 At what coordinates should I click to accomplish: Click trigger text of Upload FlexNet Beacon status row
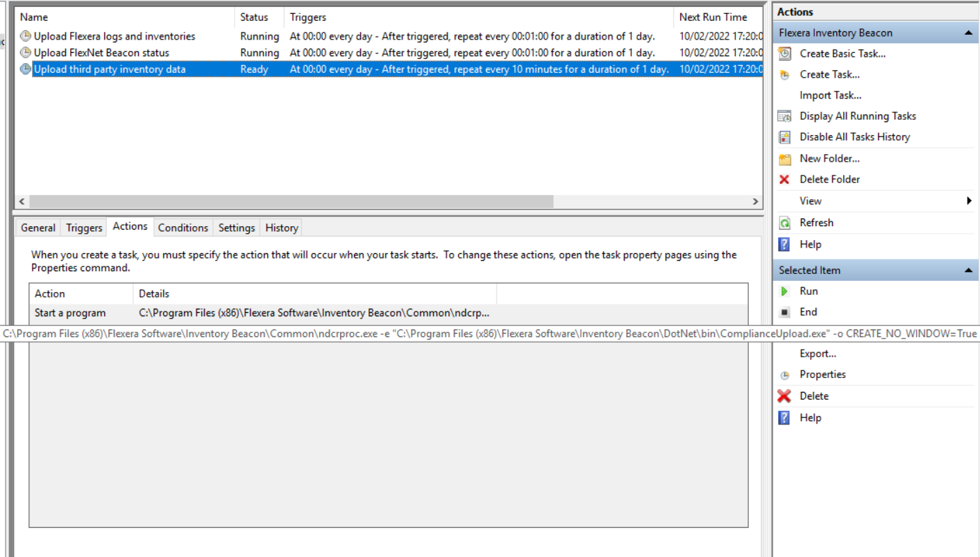pyautogui.click(x=473, y=53)
